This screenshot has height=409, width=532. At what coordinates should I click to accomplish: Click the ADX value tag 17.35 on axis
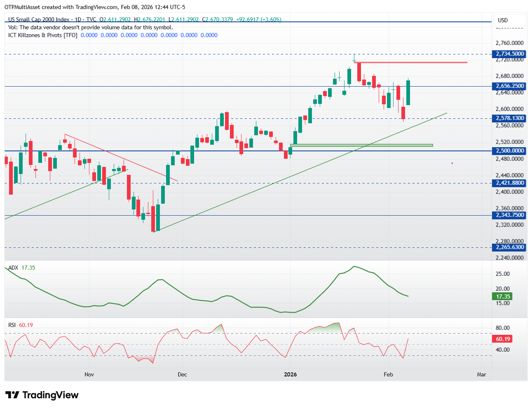pyautogui.click(x=502, y=296)
